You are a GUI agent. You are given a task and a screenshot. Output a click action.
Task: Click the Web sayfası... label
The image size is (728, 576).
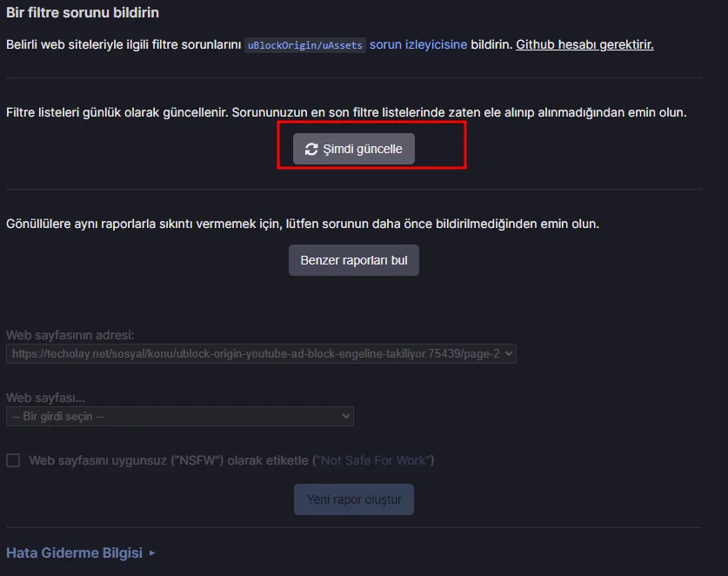45,399
